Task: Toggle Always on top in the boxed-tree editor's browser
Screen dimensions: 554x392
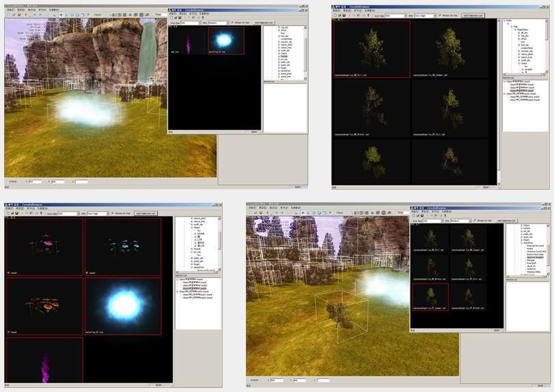Action: tap(484, 221)
